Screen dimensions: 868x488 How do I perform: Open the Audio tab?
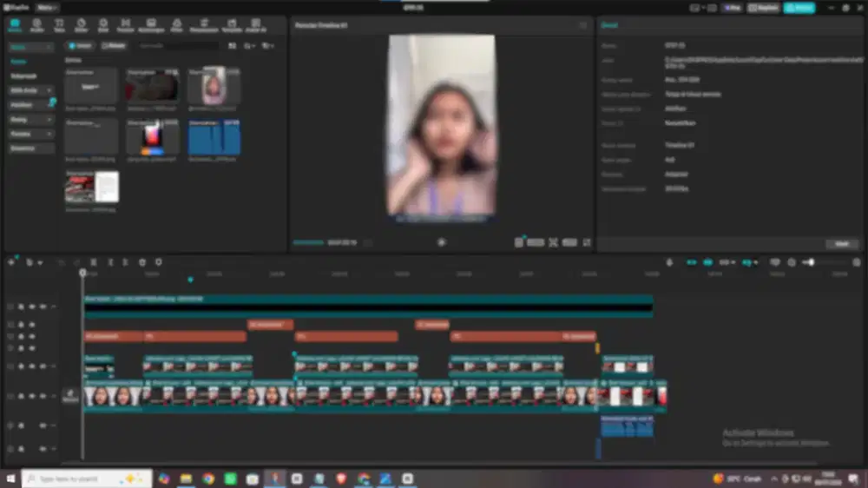pyautogui.click(x=36, y=25)
